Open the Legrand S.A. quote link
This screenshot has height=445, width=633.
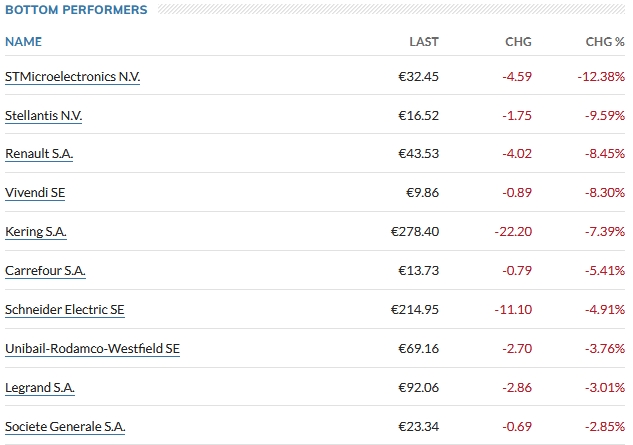tap(40, 388)
